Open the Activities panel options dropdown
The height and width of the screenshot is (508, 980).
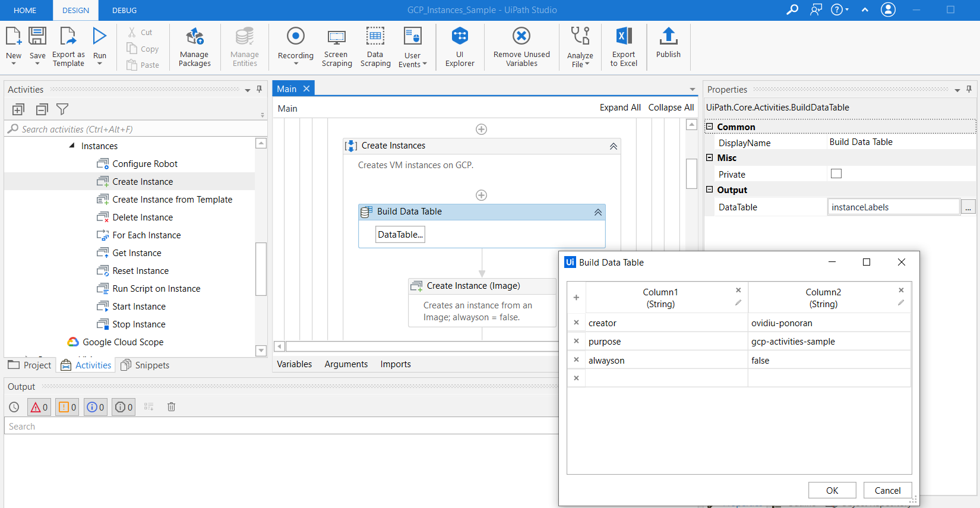pyautogui.click(x=248, y=90)
